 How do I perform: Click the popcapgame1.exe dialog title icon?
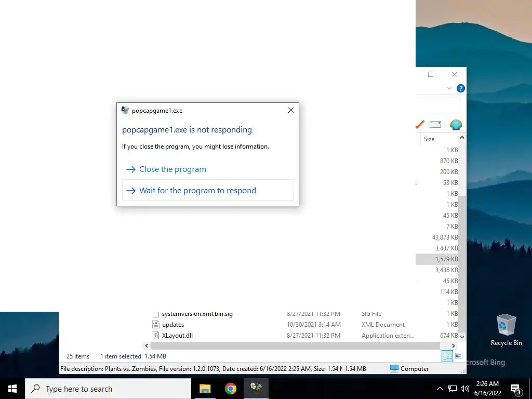coord(125,110)
